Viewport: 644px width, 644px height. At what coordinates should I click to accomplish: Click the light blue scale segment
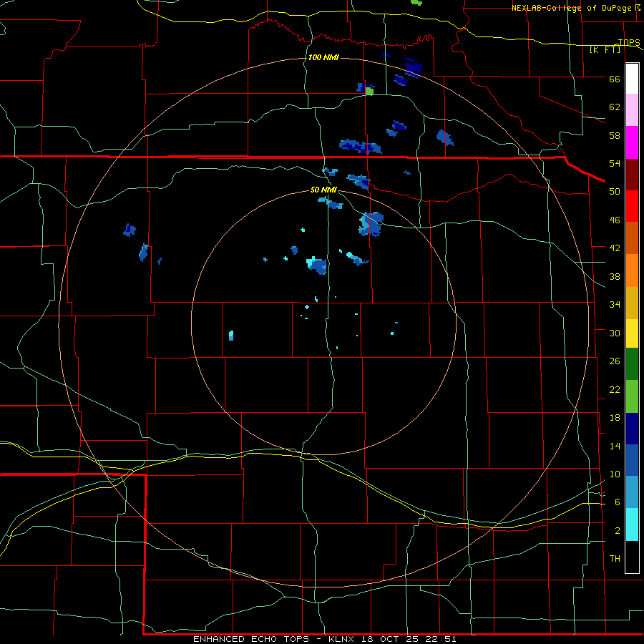(x=632, y=492)
